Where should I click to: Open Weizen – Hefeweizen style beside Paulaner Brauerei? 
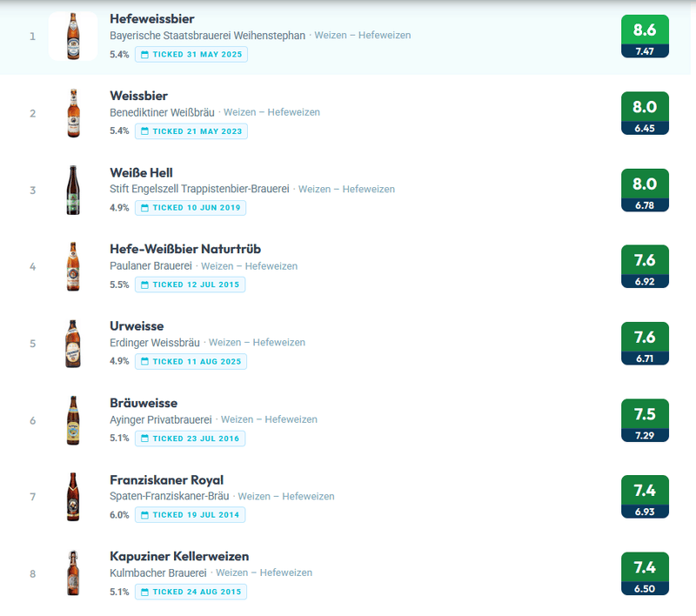[250, 266]
